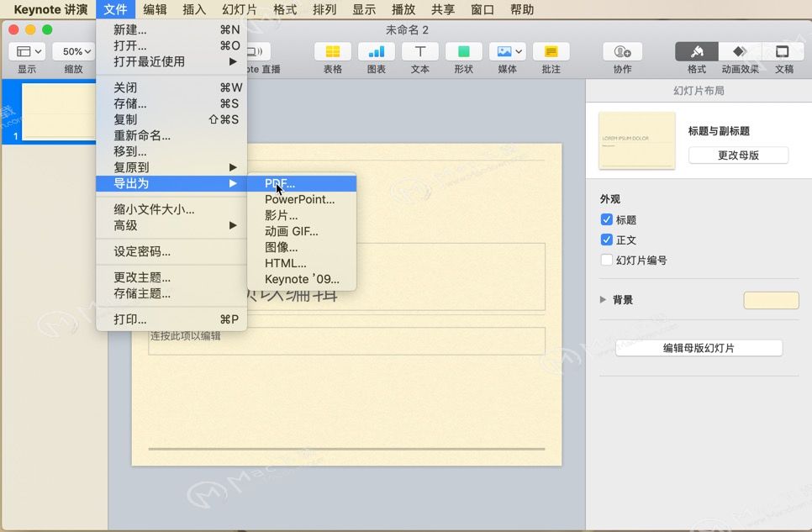The image size is (812, 532).
Task: Click the 编辑母版幻灯片 button
Action: 699,348
